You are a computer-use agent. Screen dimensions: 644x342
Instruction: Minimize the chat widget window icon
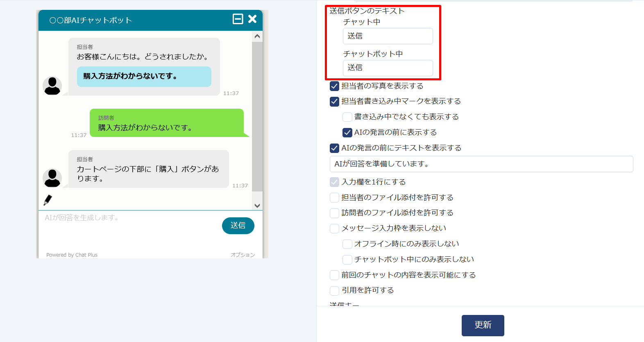[x=238, y=19]
